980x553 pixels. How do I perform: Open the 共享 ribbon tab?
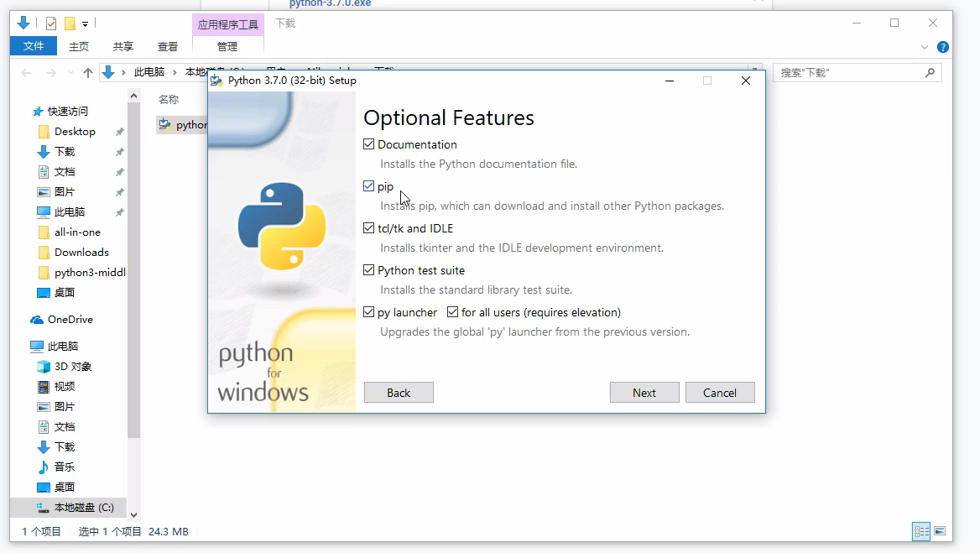123,46
